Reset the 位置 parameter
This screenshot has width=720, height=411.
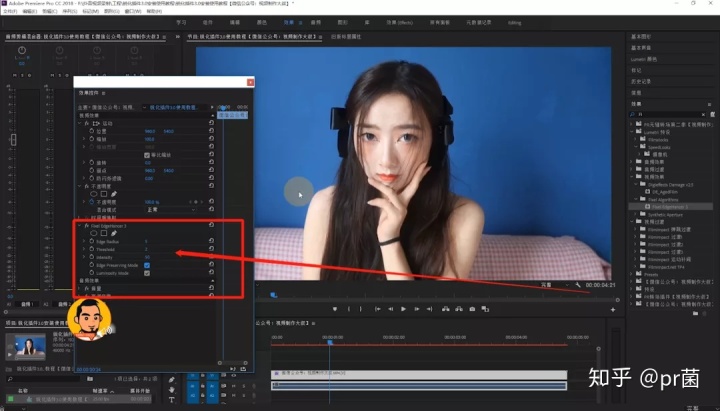(211, 131)
